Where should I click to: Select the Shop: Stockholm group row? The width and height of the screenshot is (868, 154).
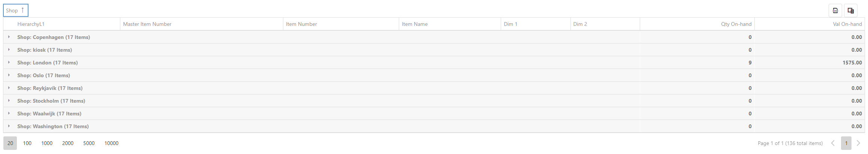pos(434,101)
